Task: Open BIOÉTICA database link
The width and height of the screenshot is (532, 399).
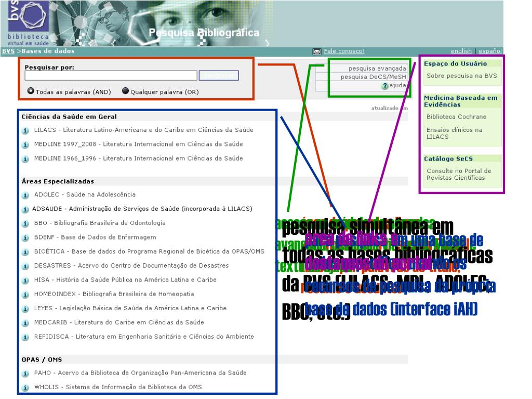Action: 149,252
